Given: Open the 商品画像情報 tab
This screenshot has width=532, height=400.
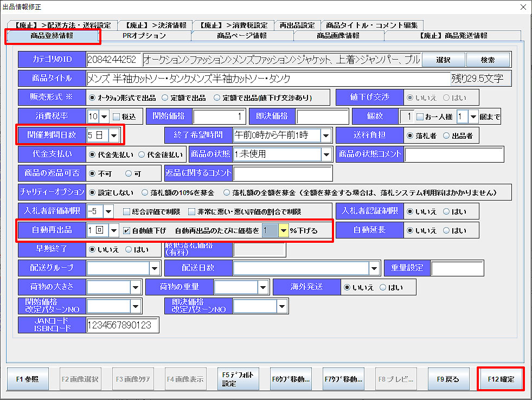Looking at the screenshot, I should coord(338,36).
